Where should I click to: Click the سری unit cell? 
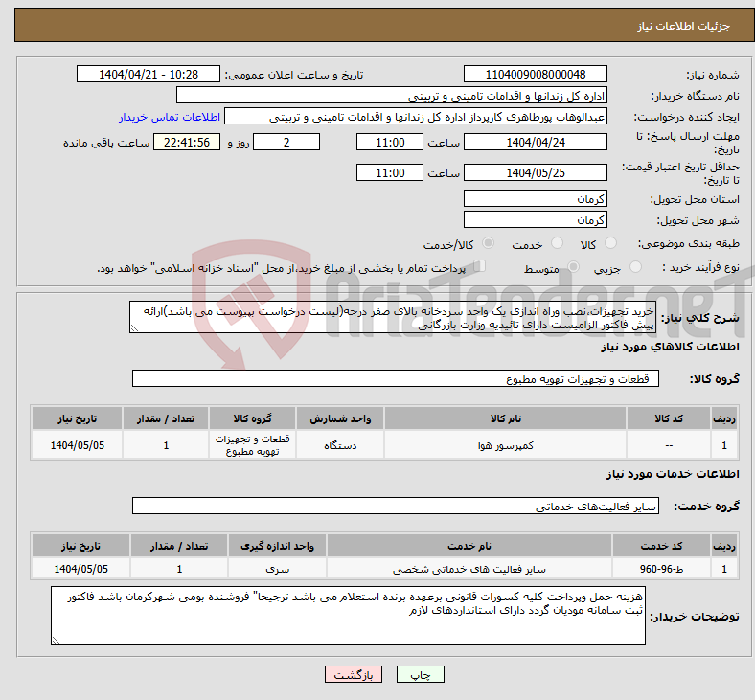(277, 569)
